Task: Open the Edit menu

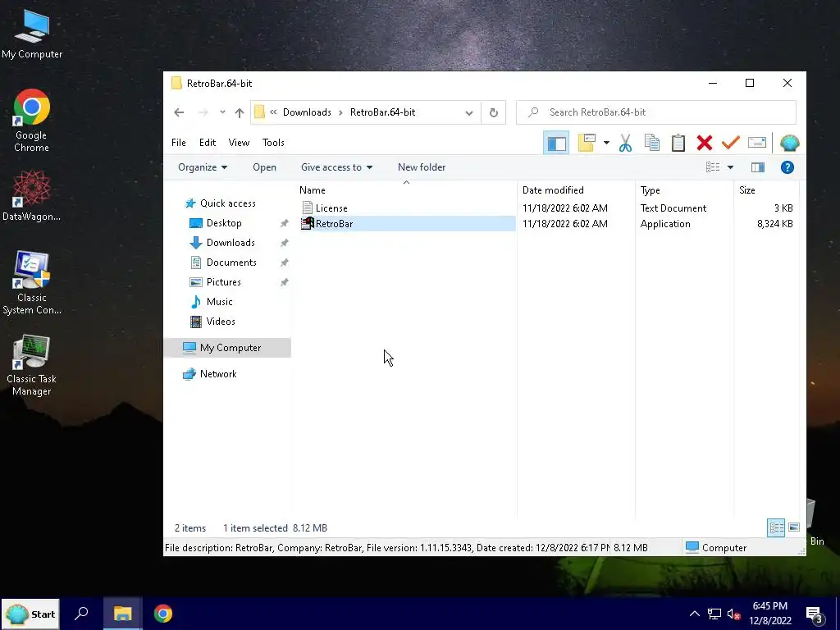Action: [208, 143]
